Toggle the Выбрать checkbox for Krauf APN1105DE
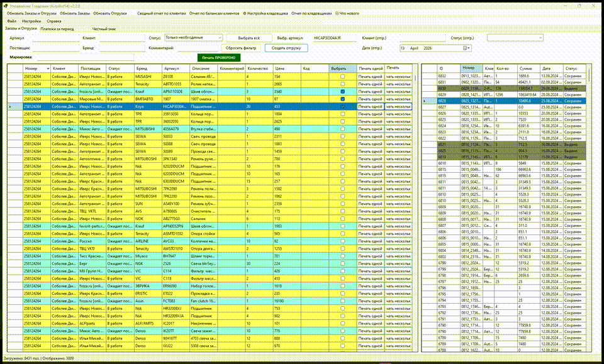The width and height of the screenshot is (604, 364). tap(342, 92)
